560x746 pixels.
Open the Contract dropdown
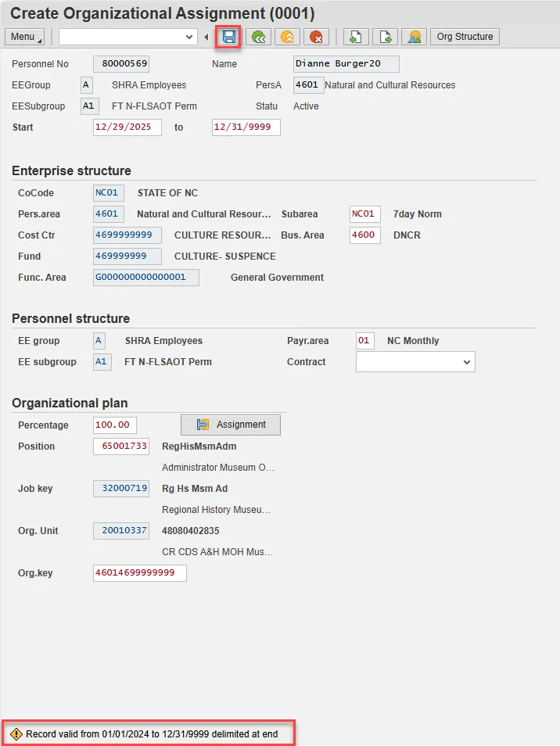coord(467,362)
